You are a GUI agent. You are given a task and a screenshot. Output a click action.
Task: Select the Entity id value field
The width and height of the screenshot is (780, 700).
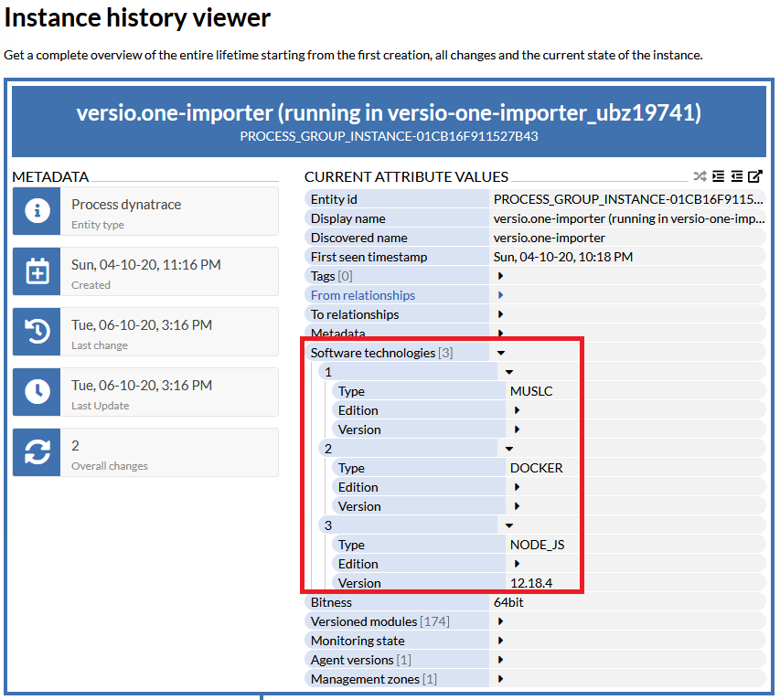(627, 198)
